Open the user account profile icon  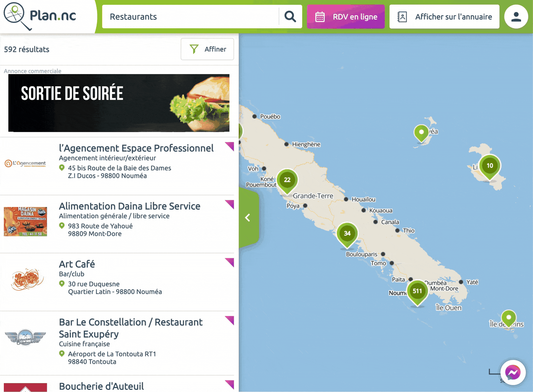(x=516, y=17)
